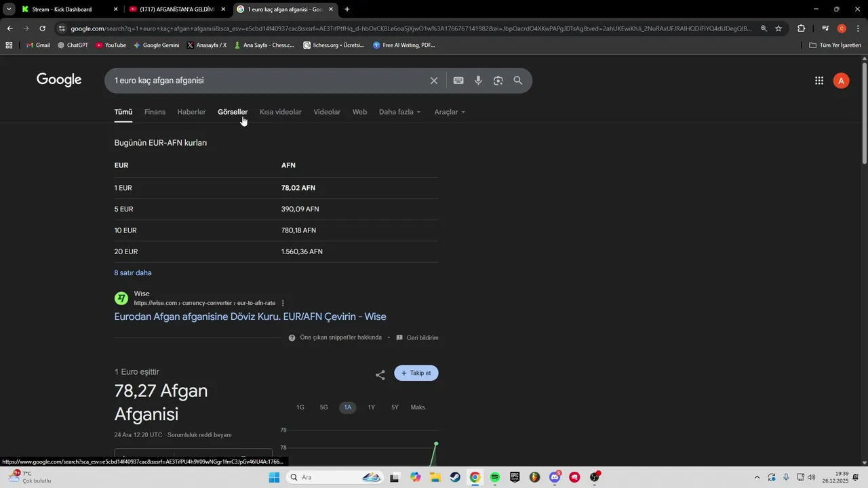Open the tab search dropdown at top-left
Viewport: 868px width, 488px height.
point(9,9)
